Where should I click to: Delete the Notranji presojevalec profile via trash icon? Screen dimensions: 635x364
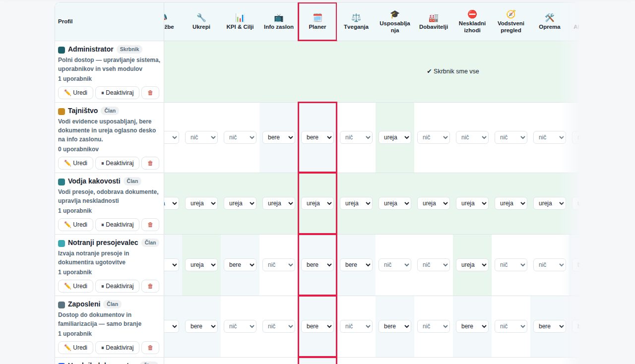(x=150, y=286)
